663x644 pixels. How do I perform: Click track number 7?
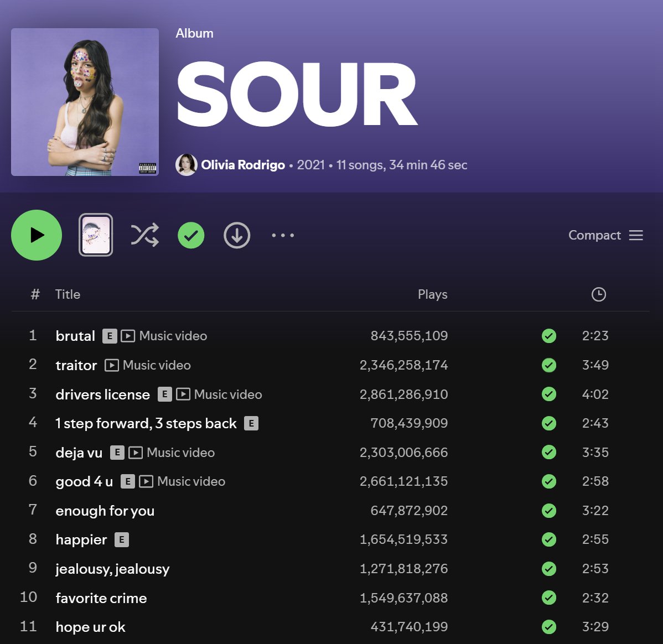[33, 510]
